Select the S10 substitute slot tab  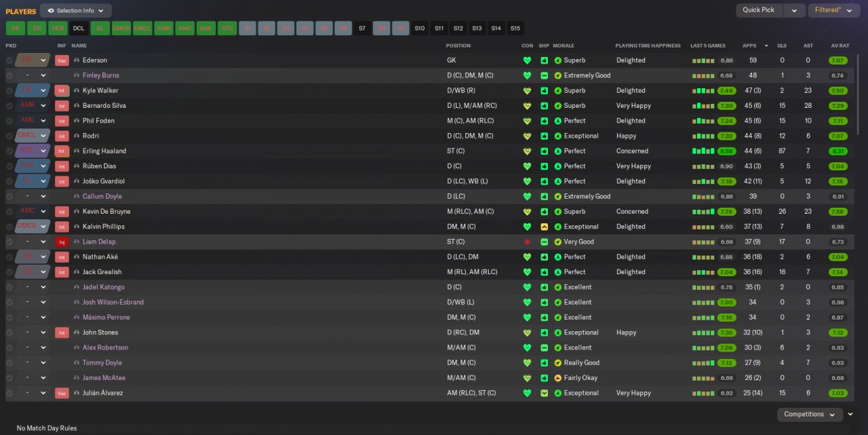[x=420, y=29]
